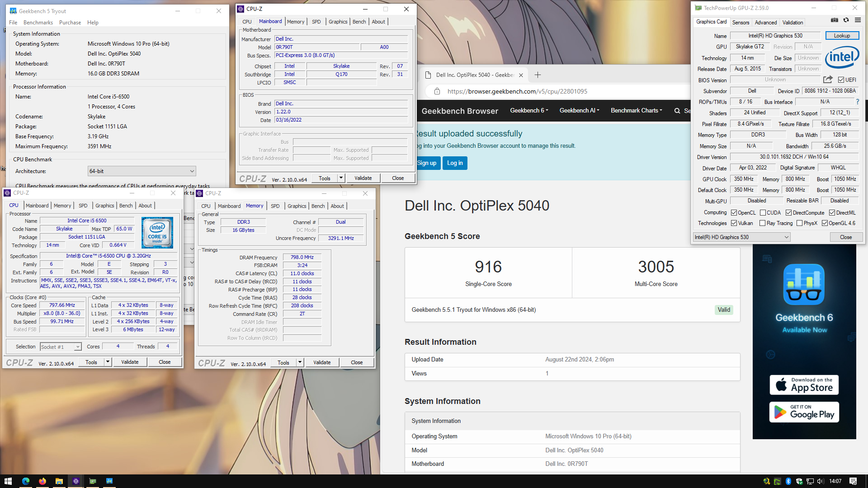Toggle the CUDA checkbox
Viewport: 868px width, 488px height.
763,213
